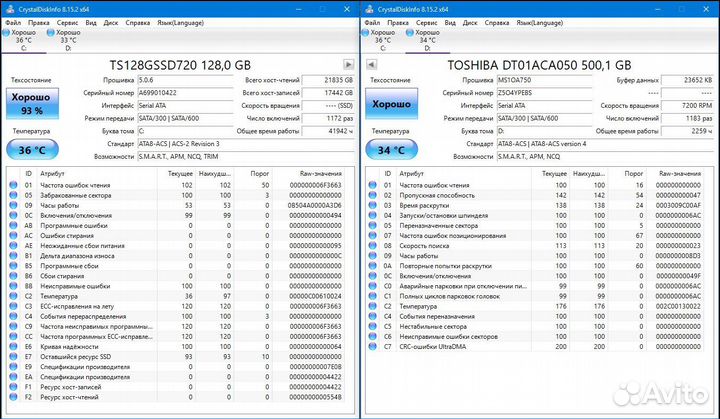The width and height of the screenshot is (720, 419).
Task: Click Всего хост-записей value 17442 GB
Action: coord(328,93)
